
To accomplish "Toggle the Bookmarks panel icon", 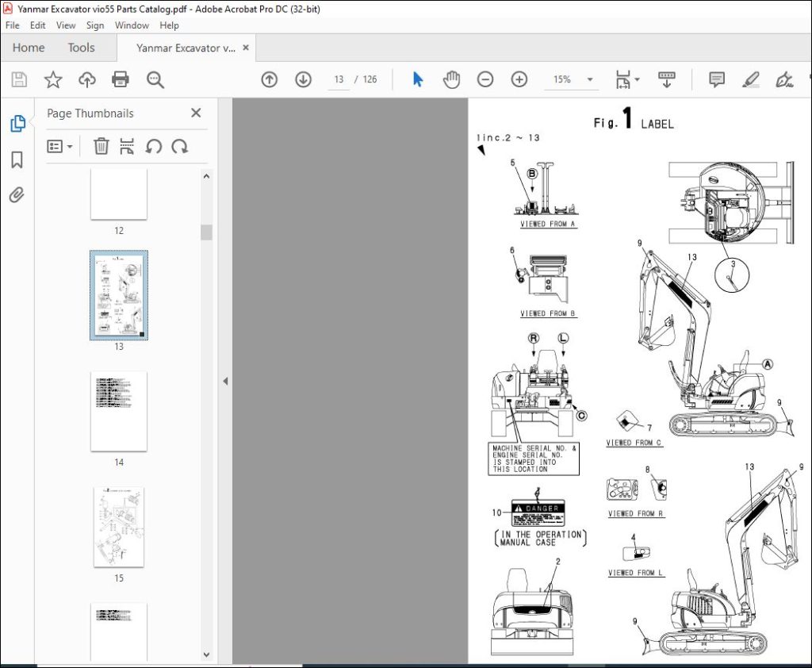I will pyautogui.click(x=17, y=160).
